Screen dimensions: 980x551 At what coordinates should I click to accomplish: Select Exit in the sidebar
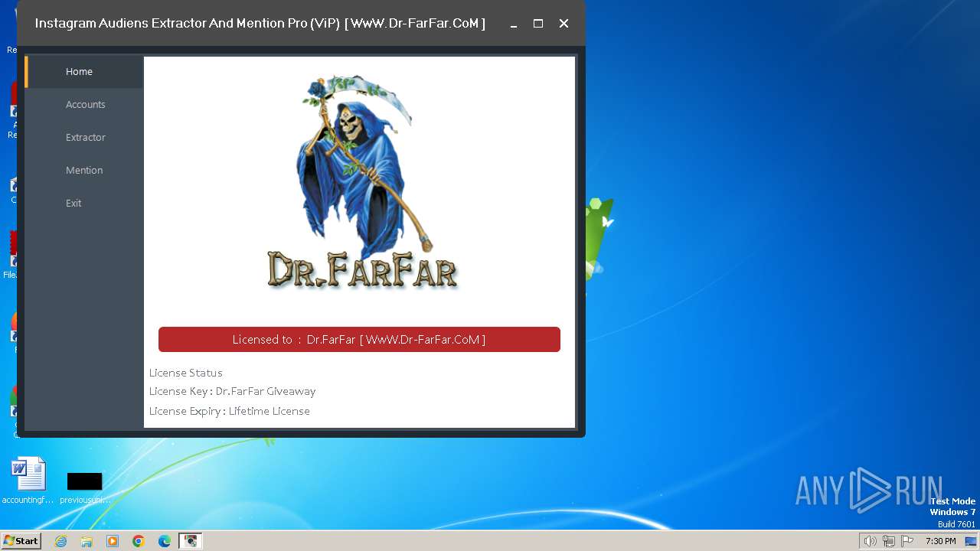(84, 204)
